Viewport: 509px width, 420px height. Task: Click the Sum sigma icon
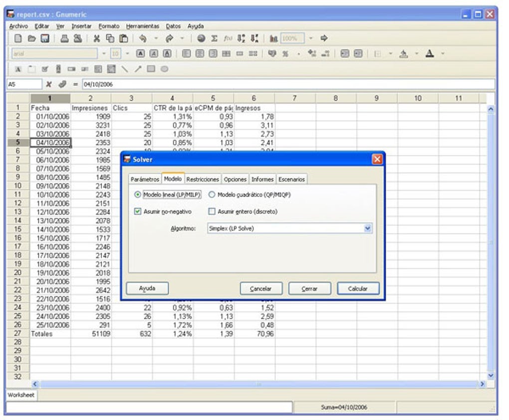tap(214, 38)
